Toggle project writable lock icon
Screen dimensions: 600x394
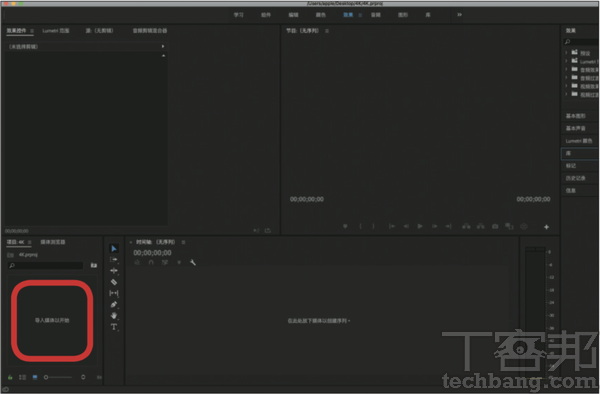click(10, 377)
